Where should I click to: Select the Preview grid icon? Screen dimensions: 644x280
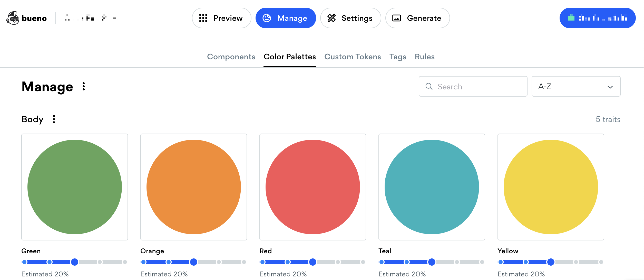(x=204, y=18)
